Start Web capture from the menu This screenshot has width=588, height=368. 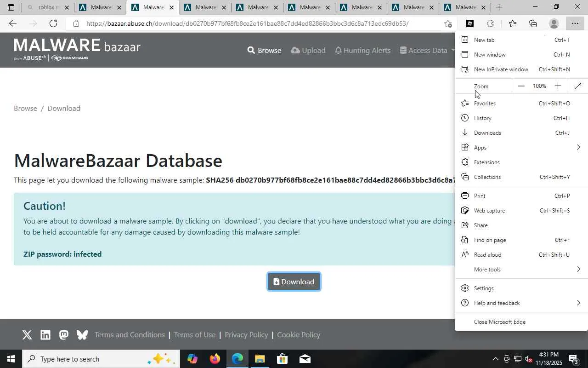point(521,211)
